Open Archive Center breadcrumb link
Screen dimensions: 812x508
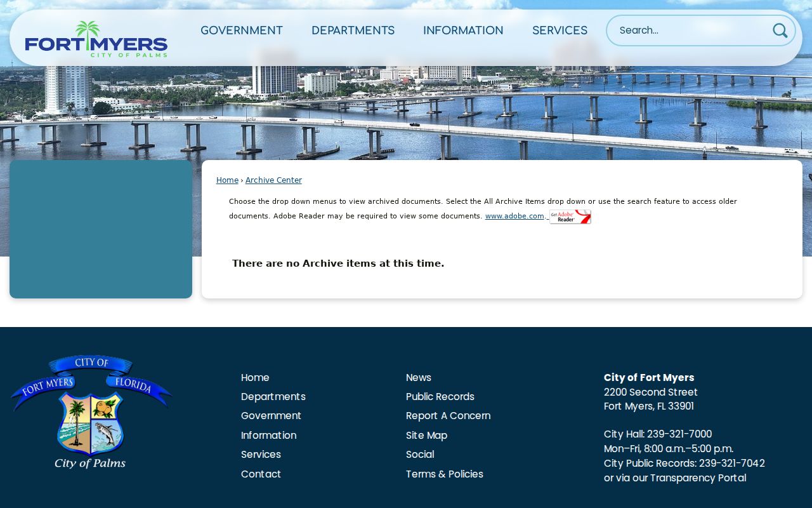273,180
